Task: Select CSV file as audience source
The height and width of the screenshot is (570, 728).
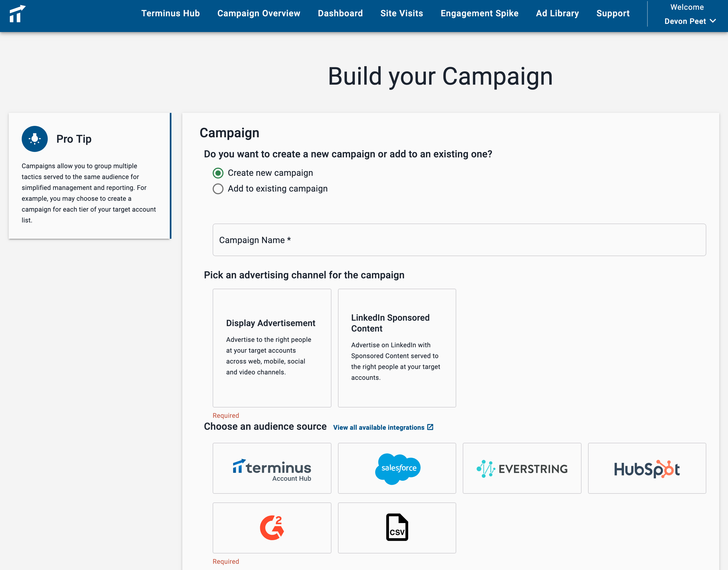Action: coord(397,528)
